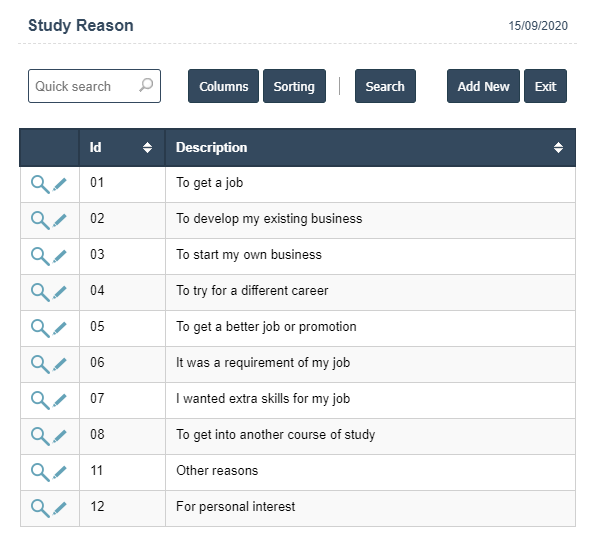Edit the 'Other reasons' row with pencil
Screen dimensions: 603x543
(x=60, y=472)
